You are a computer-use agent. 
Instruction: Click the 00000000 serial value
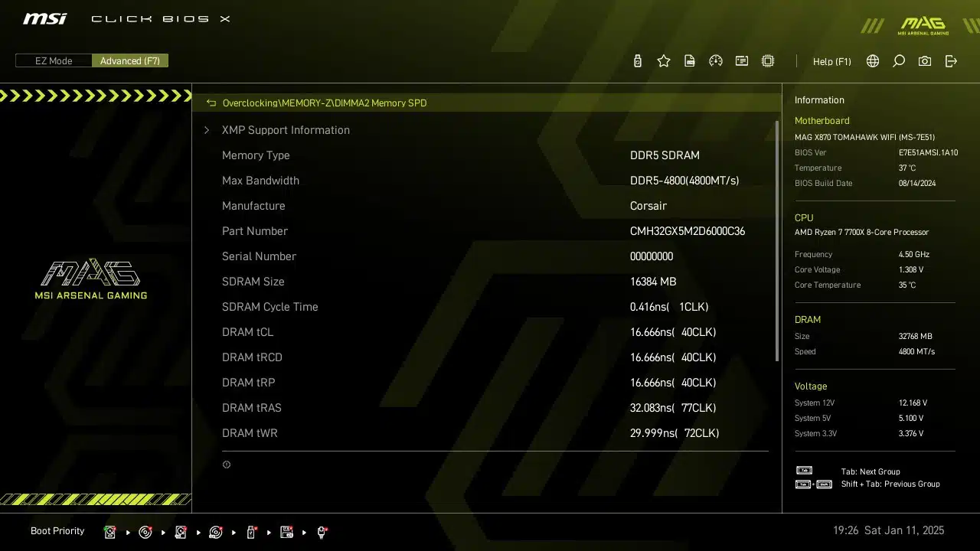(x=652, y=256)
